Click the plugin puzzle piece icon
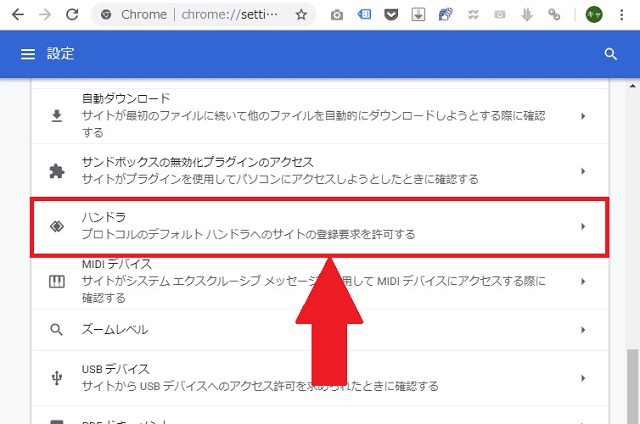640x424 pixels. coord(57,171)
